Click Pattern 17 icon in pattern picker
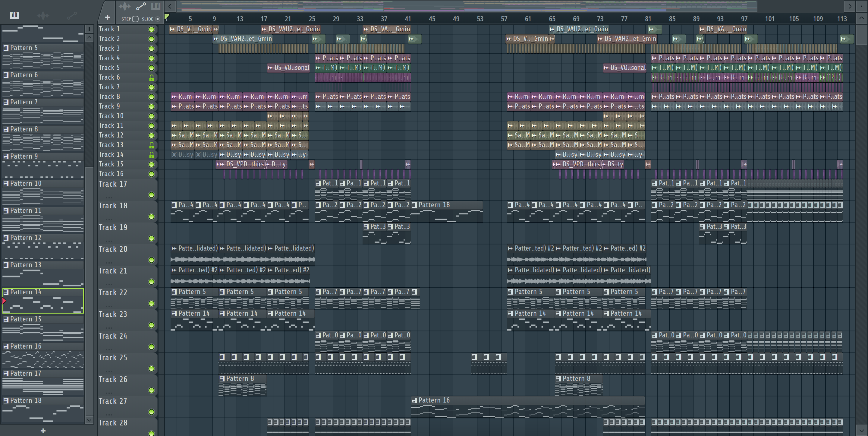 (x=6, y=373)
